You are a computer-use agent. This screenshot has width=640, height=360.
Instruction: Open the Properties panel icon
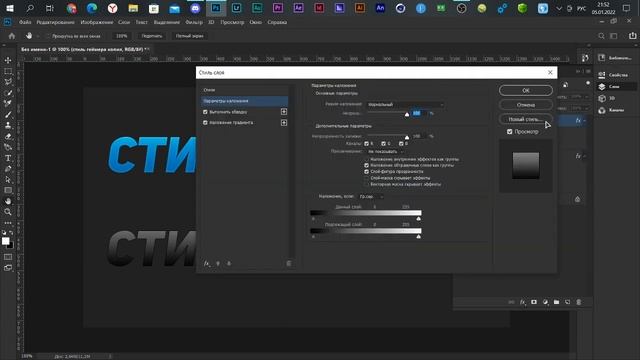602,75
